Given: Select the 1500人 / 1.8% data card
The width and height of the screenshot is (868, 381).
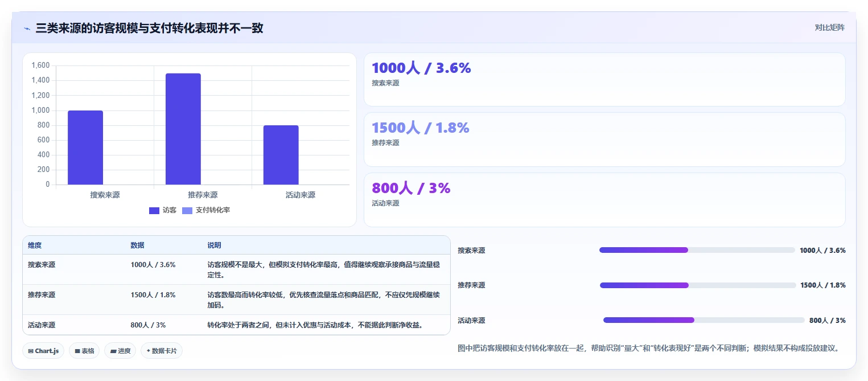Looking at the screenshot, I should coord(604,140).
